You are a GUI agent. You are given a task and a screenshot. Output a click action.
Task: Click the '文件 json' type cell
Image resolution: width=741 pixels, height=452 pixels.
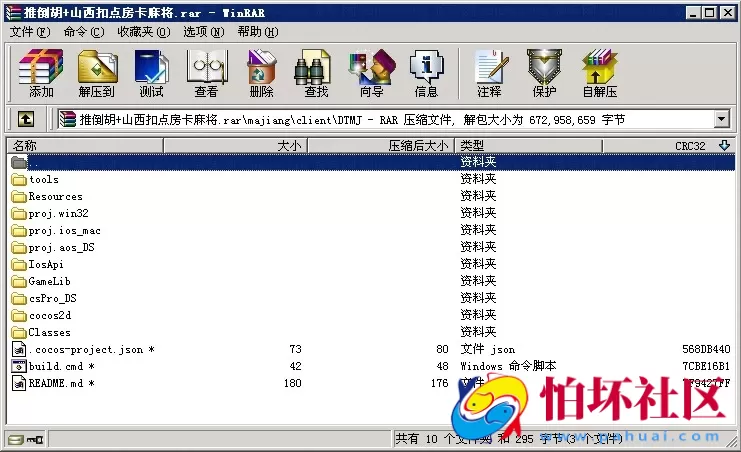click(488, 349)
